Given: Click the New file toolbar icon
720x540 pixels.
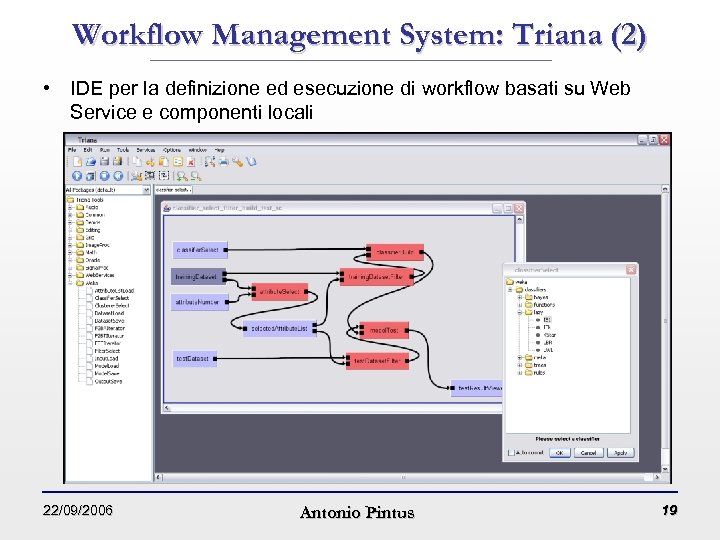Looking at the screenshot, I should (x=78, y=162).
